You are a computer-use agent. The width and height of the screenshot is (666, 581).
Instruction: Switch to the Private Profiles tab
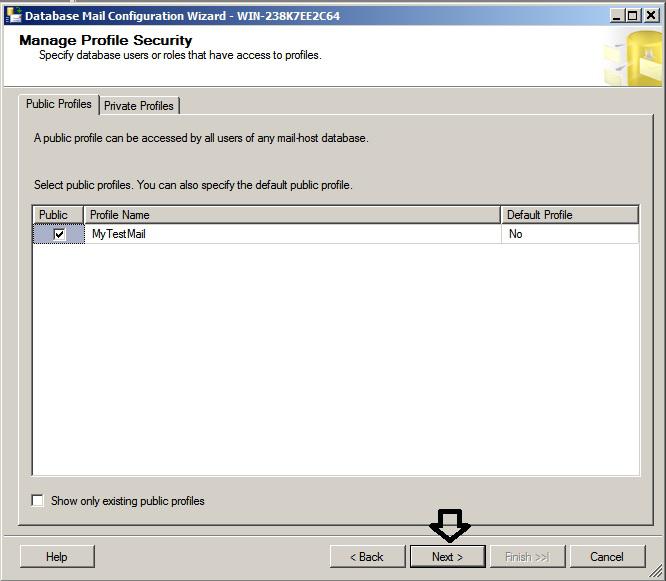coord(139,106)
